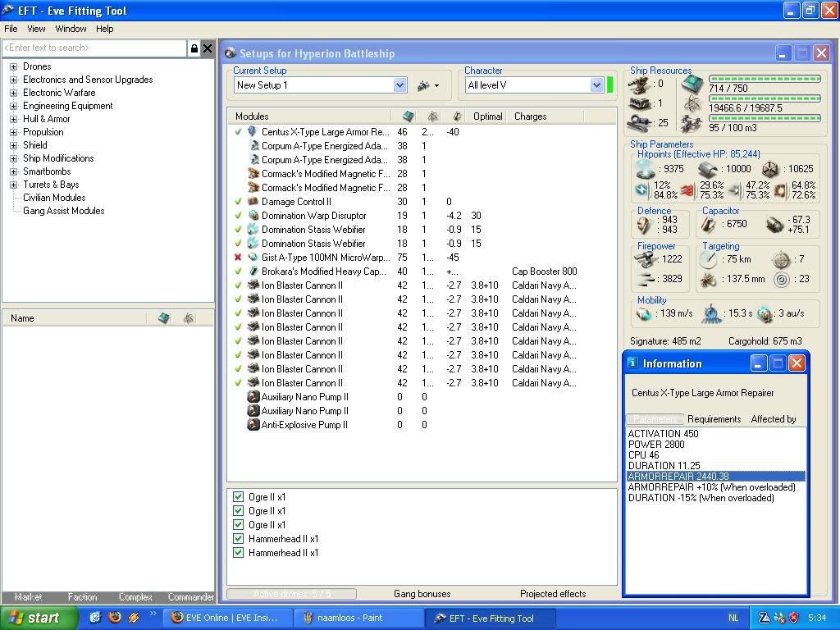The image size is (840, 630).
Task: Click the Gang bonuses button
Action: pos(422,594)
